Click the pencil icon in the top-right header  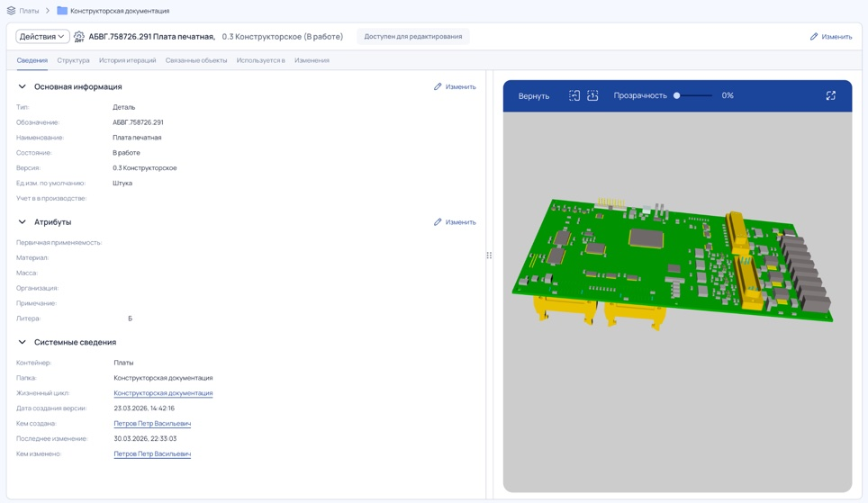814,37
